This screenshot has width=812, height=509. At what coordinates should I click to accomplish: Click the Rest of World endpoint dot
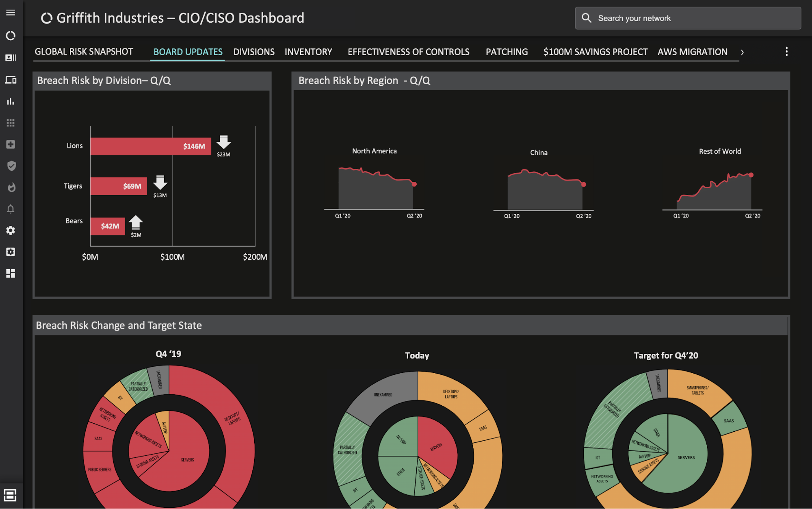coord(751,175)
